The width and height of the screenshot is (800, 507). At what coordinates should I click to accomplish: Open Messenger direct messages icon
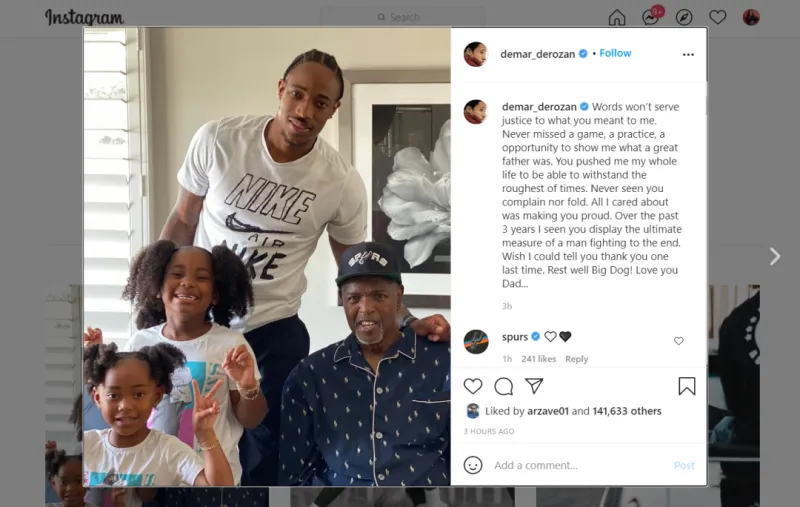(x=651, y=17)
